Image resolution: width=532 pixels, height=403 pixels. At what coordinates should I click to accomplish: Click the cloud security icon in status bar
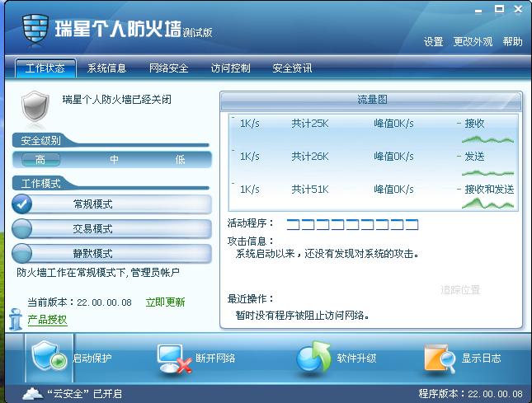[32, 393]
